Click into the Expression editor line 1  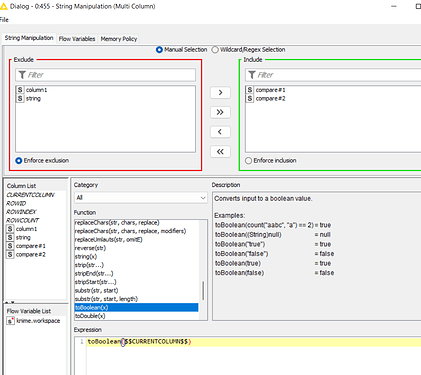[x=253, y=342]
